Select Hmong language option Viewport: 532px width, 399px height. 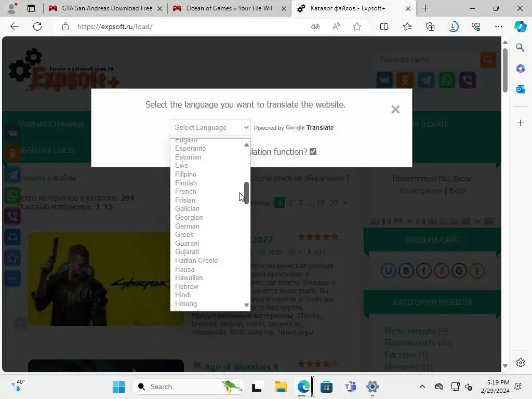[185, 303]
